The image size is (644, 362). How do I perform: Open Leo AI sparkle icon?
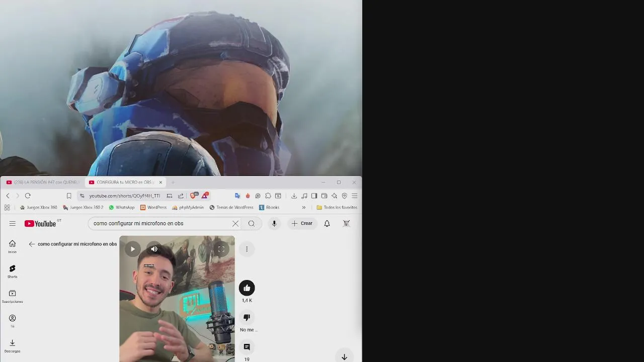334,196
